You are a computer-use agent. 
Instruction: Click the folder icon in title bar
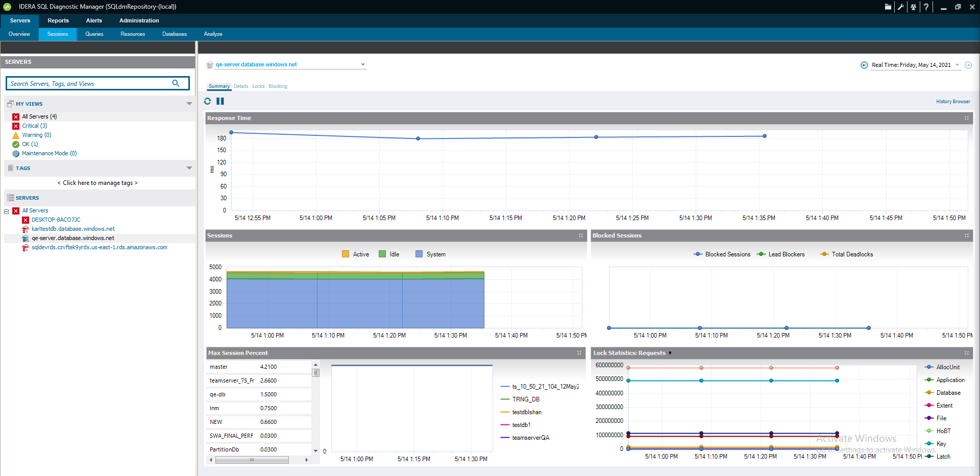click(x=888, y=7)
